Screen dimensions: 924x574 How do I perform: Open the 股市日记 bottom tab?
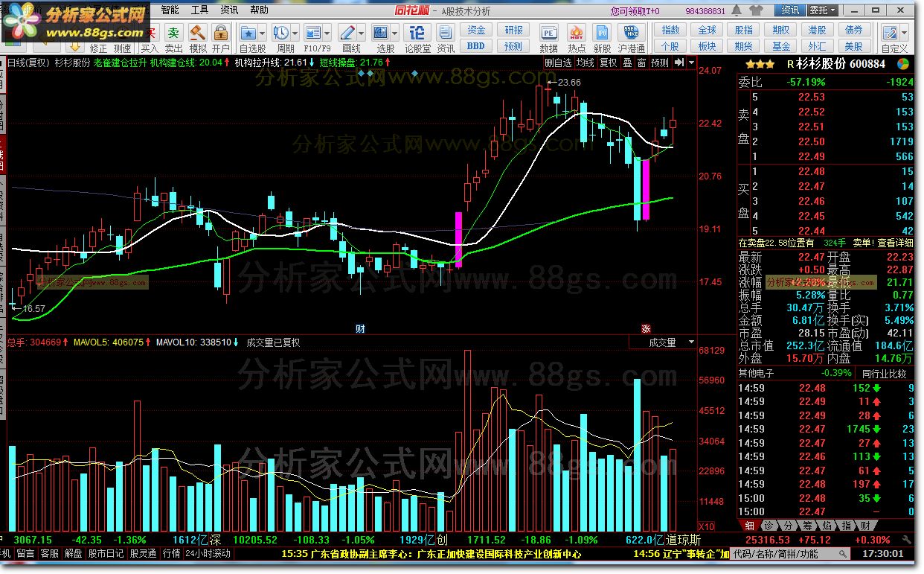point(106,554)
